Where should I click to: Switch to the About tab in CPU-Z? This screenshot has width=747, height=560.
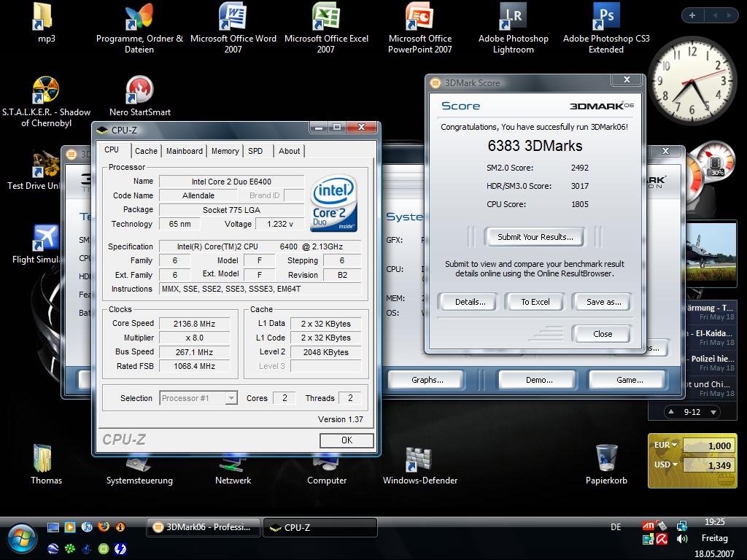[289, 151]
